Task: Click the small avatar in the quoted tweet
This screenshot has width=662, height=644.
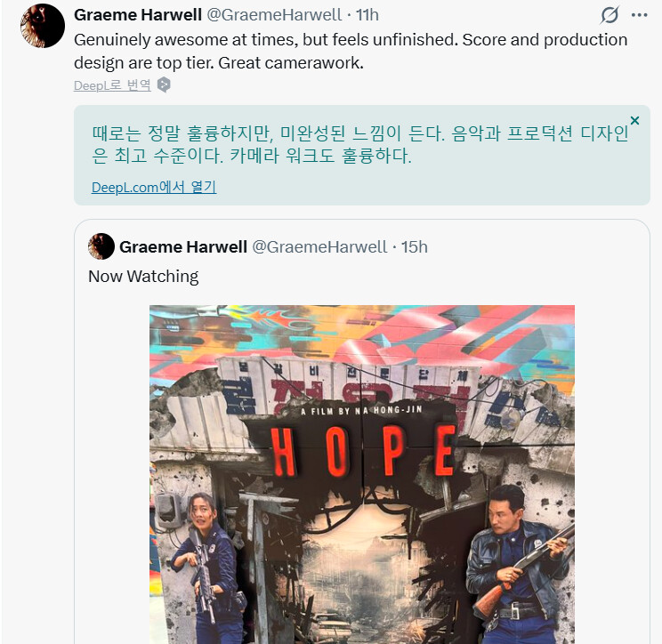Action: [x=101, y=246]
